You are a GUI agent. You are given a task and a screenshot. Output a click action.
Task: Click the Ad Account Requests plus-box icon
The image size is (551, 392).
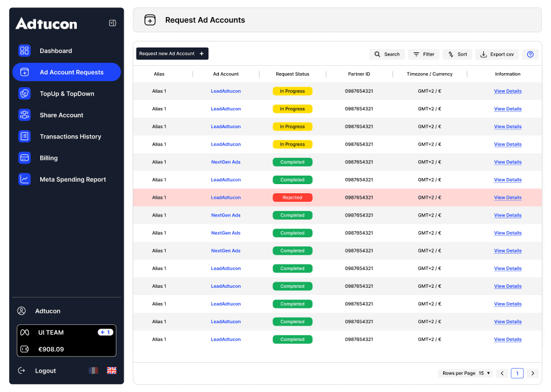pyautogui.click(x=24, y=72)
